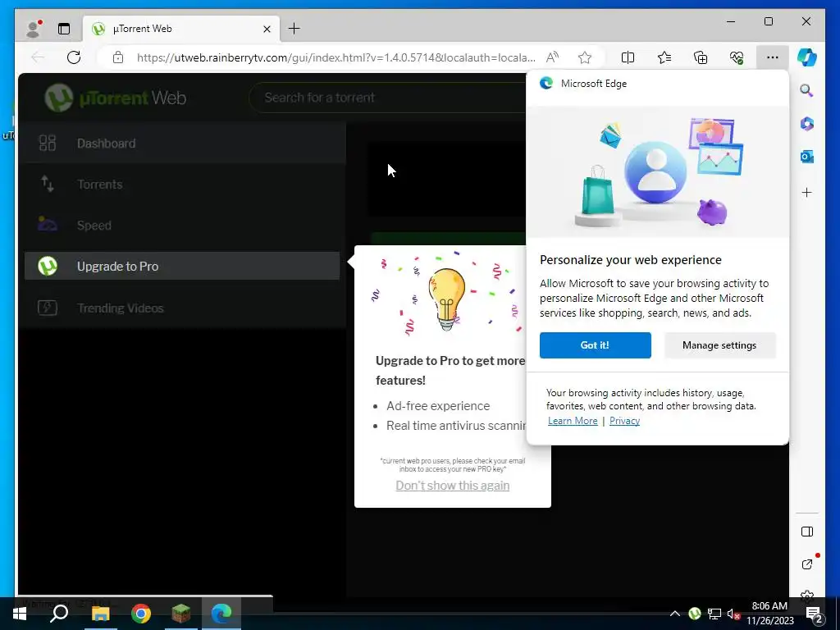Click Don't show this again link
This screenshot has height=630, width=840.
point(453,486)
